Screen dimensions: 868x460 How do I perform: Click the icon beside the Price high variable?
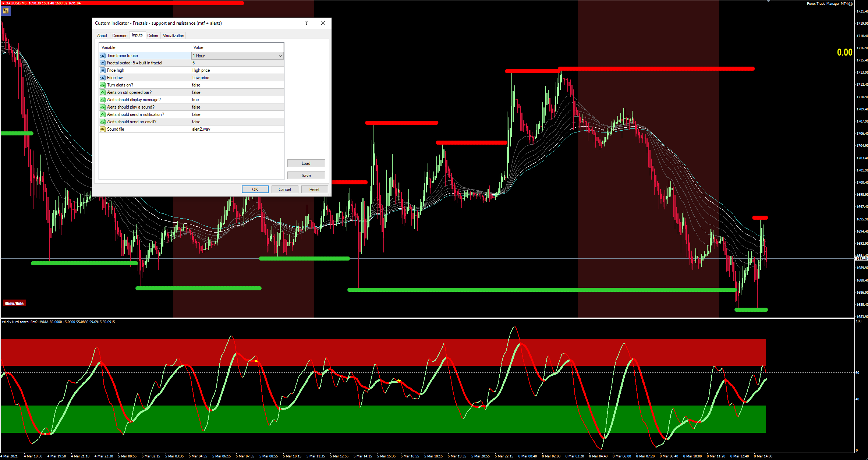coord(103,70)
